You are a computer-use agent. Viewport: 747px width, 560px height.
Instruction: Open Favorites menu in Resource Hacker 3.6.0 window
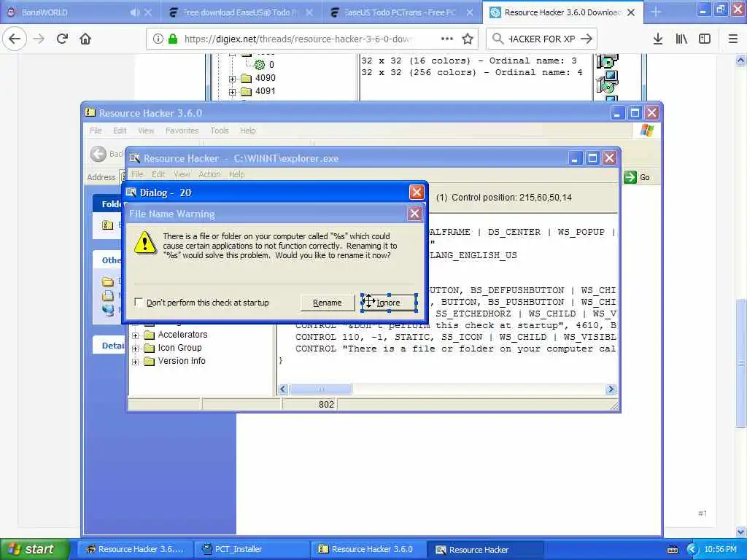[182, 131]
